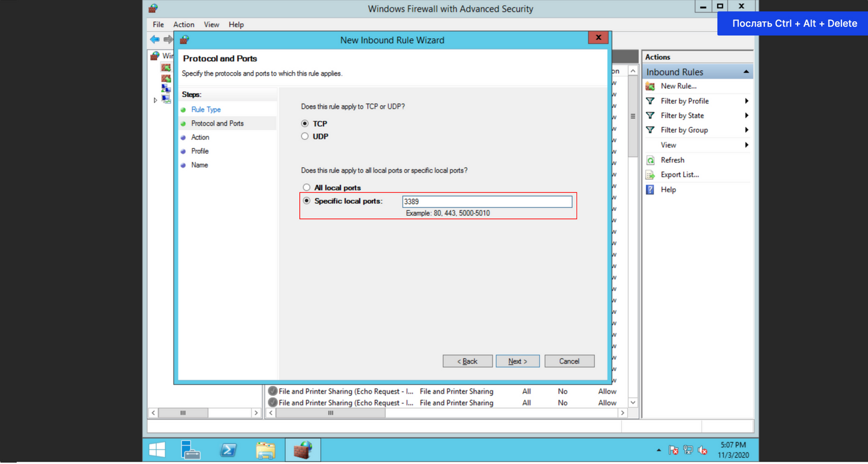Expand the View submenu arrow in Actions
The height and width of the screenshot is (464, 868).
746,145
